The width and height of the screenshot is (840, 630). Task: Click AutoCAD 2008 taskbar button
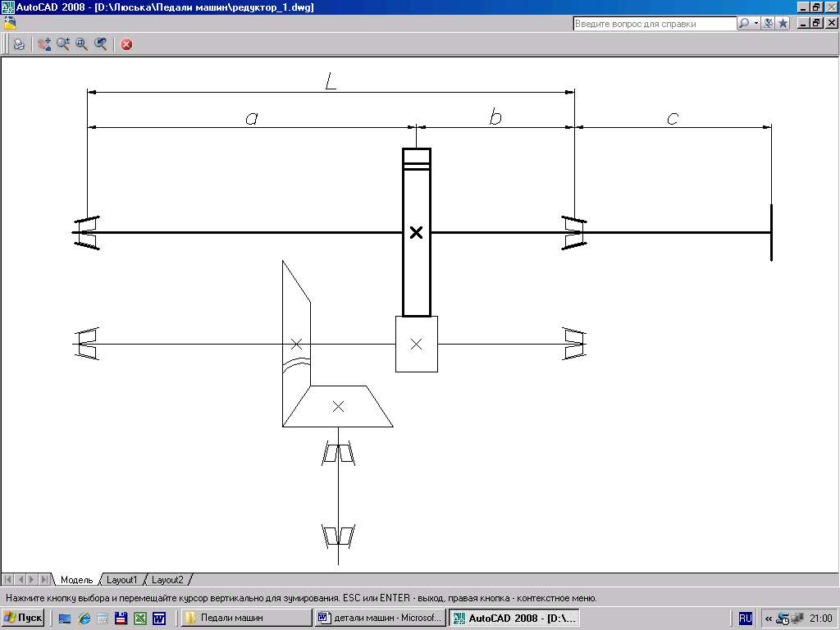[514, 618]
